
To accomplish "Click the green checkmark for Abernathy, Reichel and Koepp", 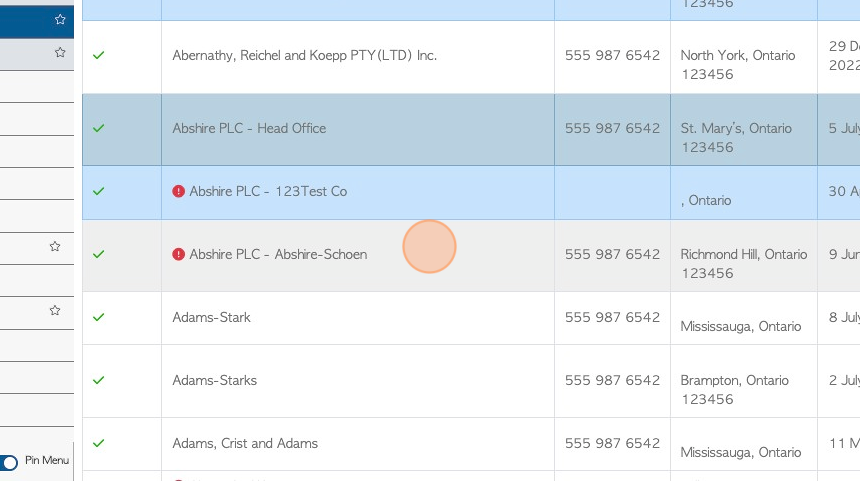I will coord(99,55).
